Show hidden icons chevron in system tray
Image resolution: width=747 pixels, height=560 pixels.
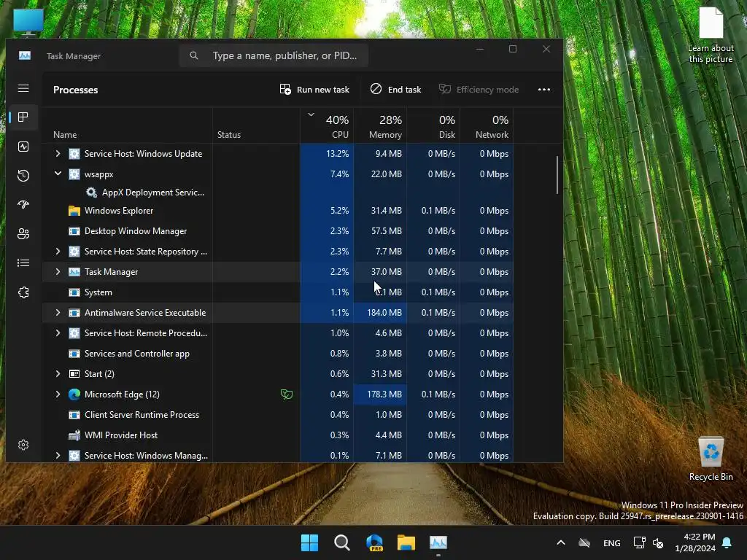pos(561,542)
